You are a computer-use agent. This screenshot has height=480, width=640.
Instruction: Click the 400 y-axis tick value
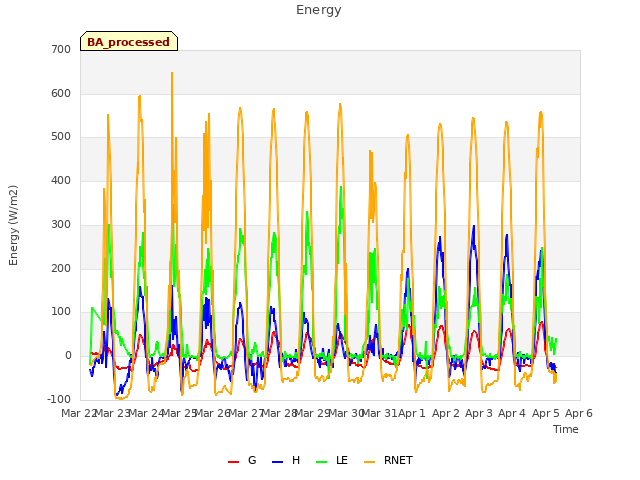(61, 180)
